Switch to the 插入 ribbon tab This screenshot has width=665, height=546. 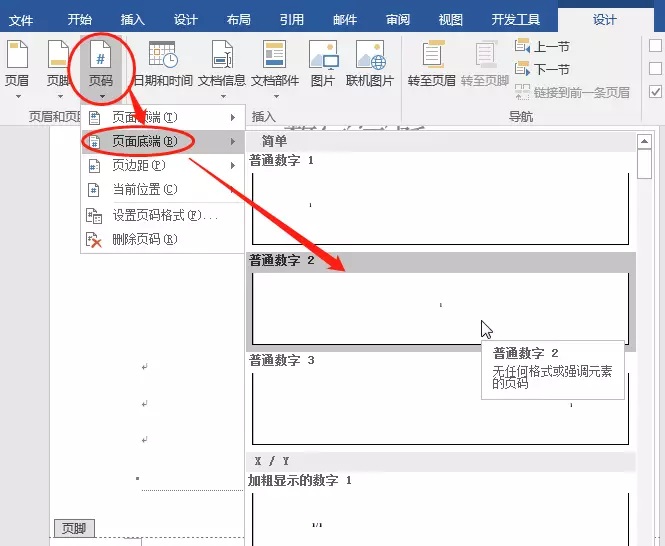(x=132, y=19)
